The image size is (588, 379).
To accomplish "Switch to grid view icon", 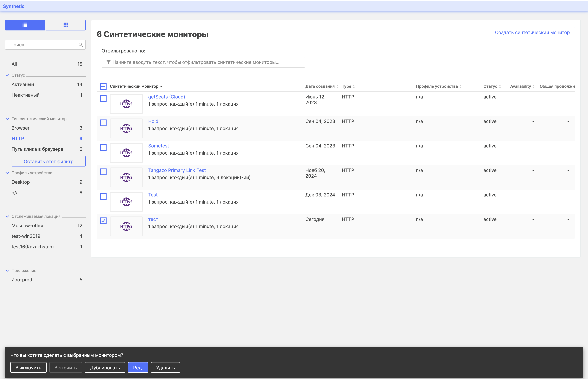I will coord(66,25).
